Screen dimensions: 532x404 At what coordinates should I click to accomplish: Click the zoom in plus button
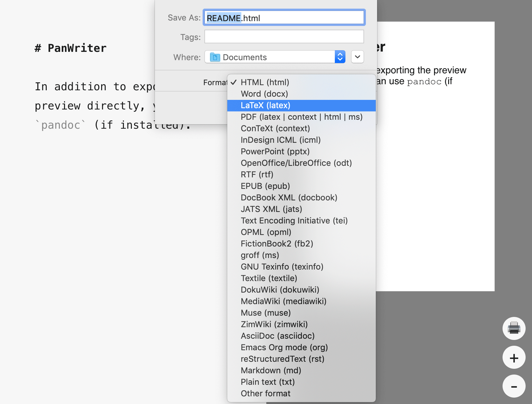coord(514,358)
